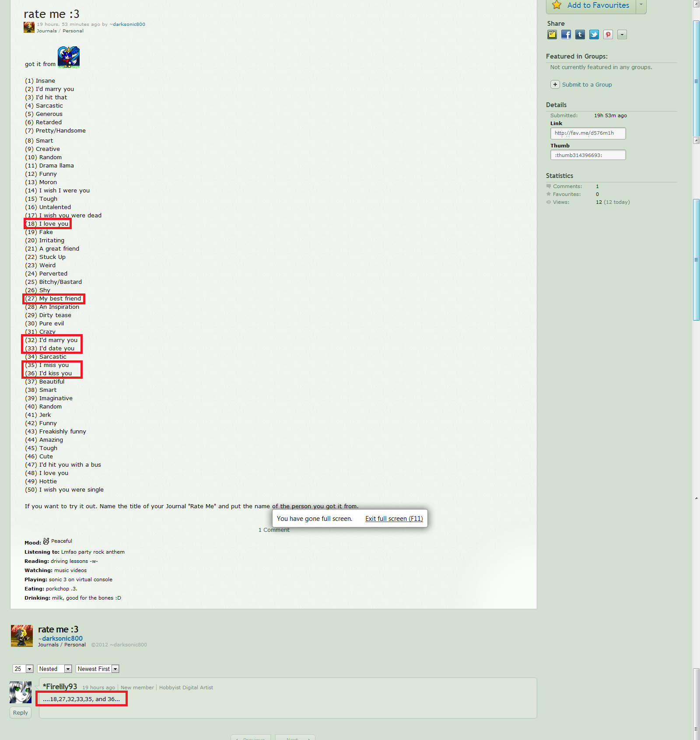Expand more share options dropdown
The width and height of the screenshot is (700, 740).
(622, 35)
